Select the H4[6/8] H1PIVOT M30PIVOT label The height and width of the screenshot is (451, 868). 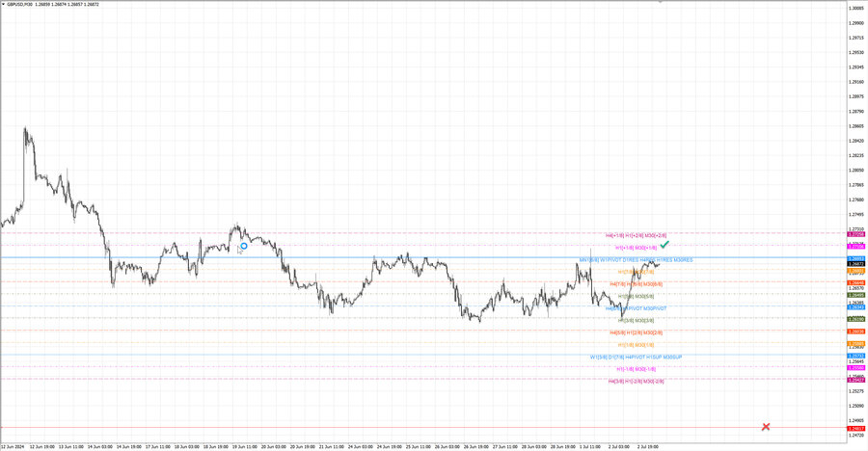637,308
